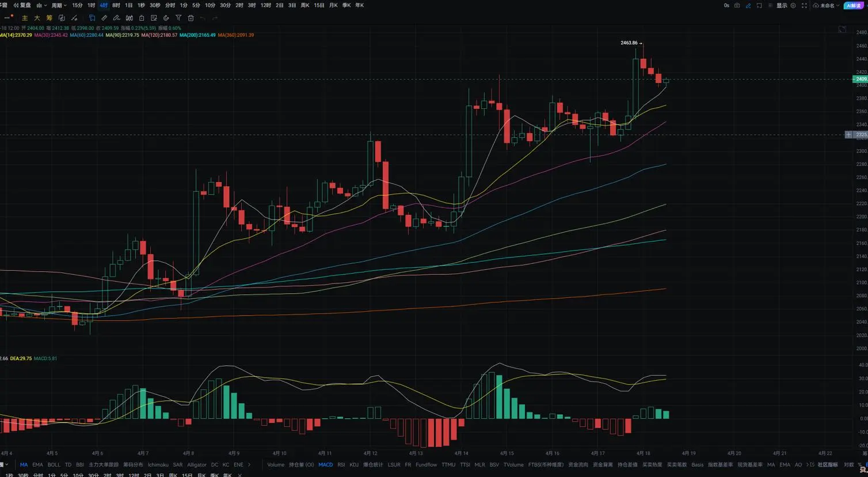The height and width of the screenshot is (477, 868).
Task: Click the current price tag on axis
Action: (x=860, y=79)
